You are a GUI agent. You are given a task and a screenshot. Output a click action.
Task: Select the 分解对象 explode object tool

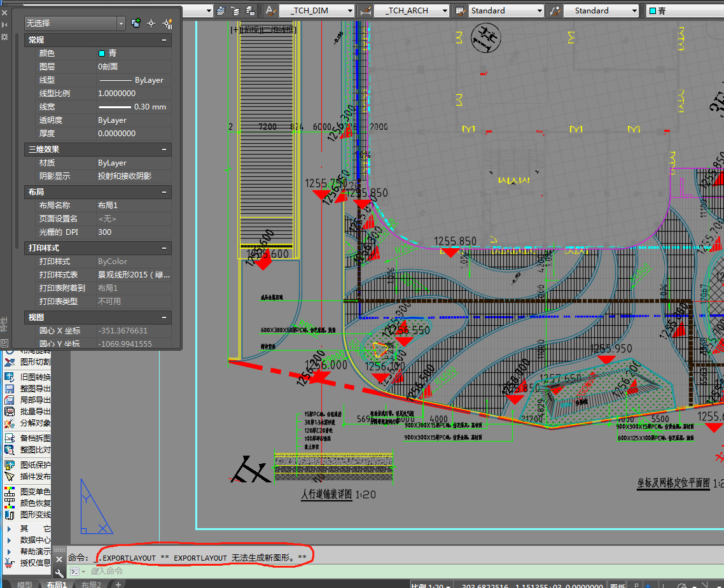35,424
